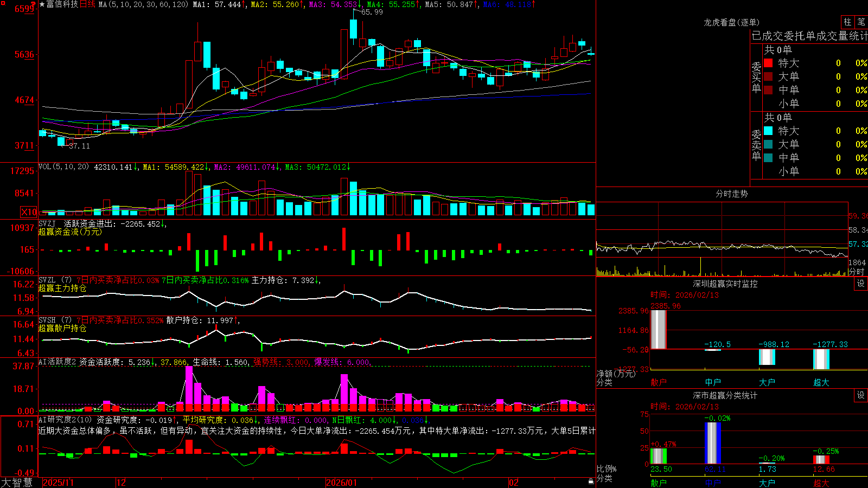Open the VOL(5,10,20) indicator settings
The width and height of the screenshot is (868, 488).
[63, 167]
